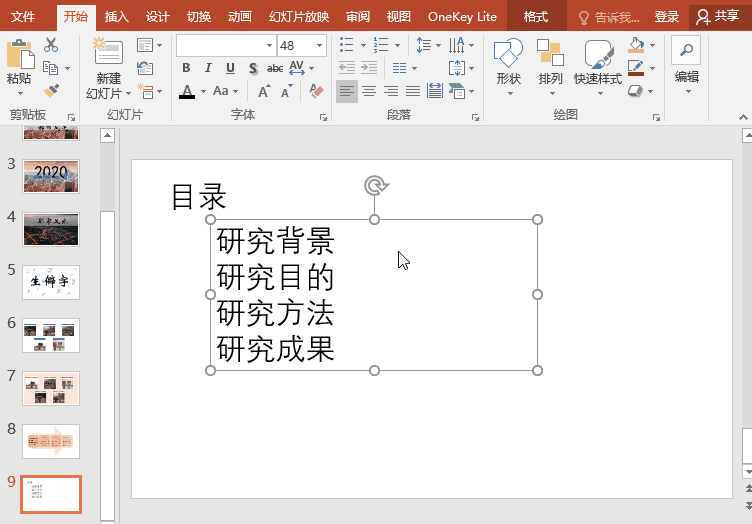Launch the 段落 paragraph dialog launcher

475,117
